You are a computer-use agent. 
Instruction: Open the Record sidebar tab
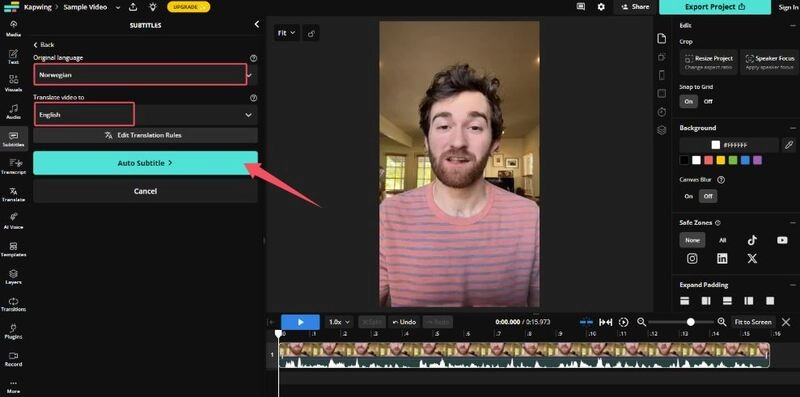(13, 359)
